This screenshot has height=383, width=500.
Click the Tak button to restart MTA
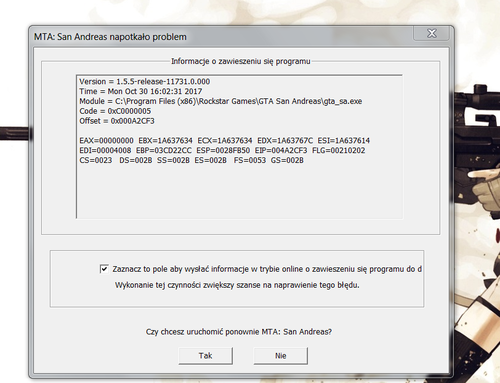click(206, 356)
